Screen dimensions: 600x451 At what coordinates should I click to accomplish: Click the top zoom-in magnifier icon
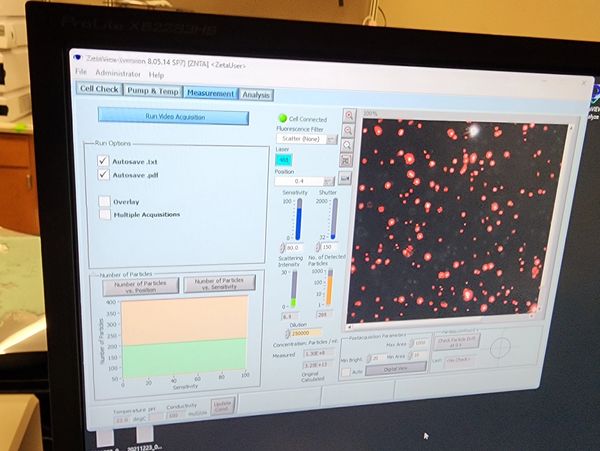coord(350,116)
